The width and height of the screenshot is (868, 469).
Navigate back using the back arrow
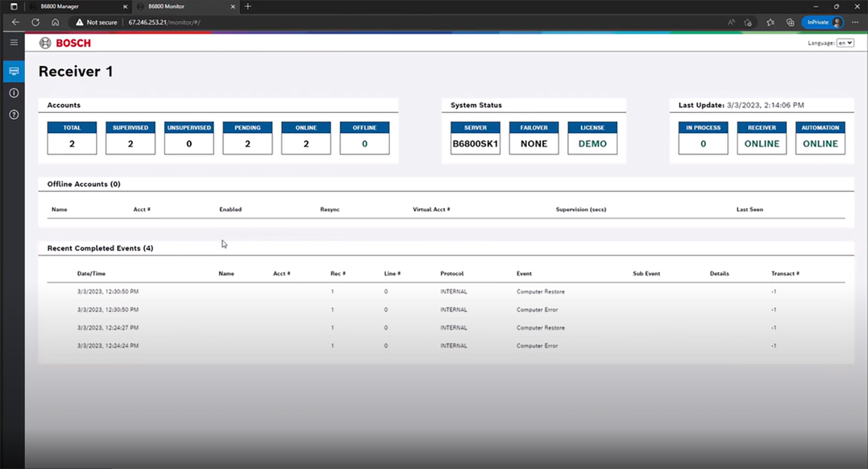15,22
